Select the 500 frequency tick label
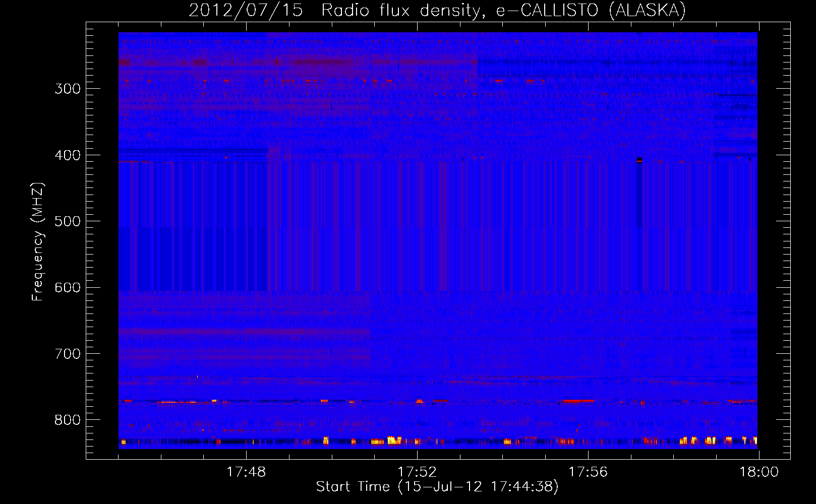This screenshot has height=504, width=816. [x=68, y=221]
